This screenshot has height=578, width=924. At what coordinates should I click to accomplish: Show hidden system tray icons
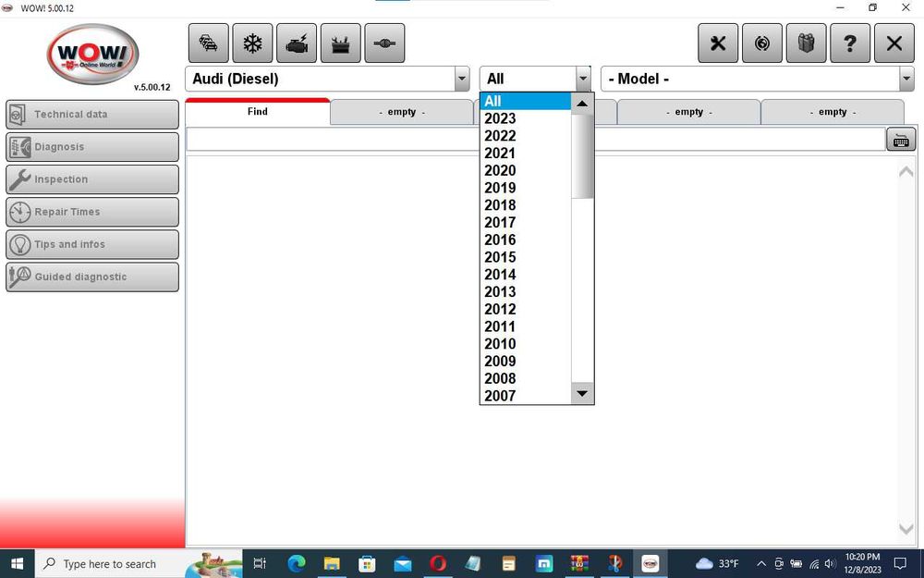tap(760, 564)
